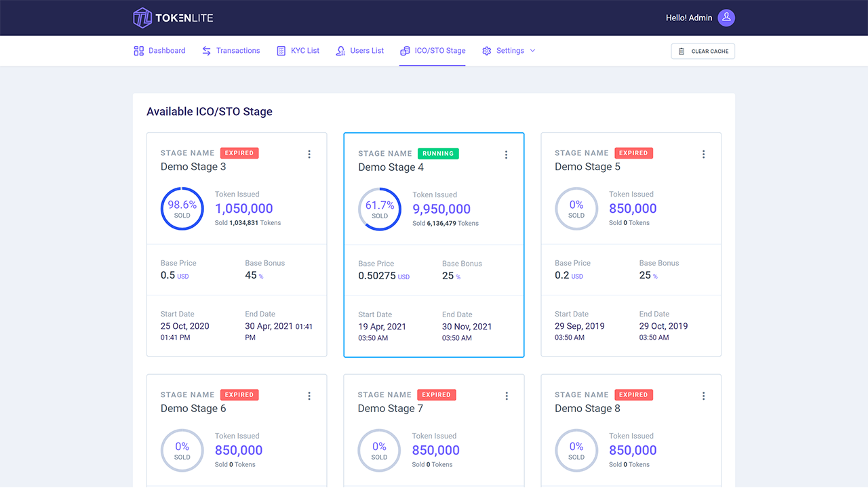Select the Users List icon
Viewport: 868px width, 488px height.
340,50
